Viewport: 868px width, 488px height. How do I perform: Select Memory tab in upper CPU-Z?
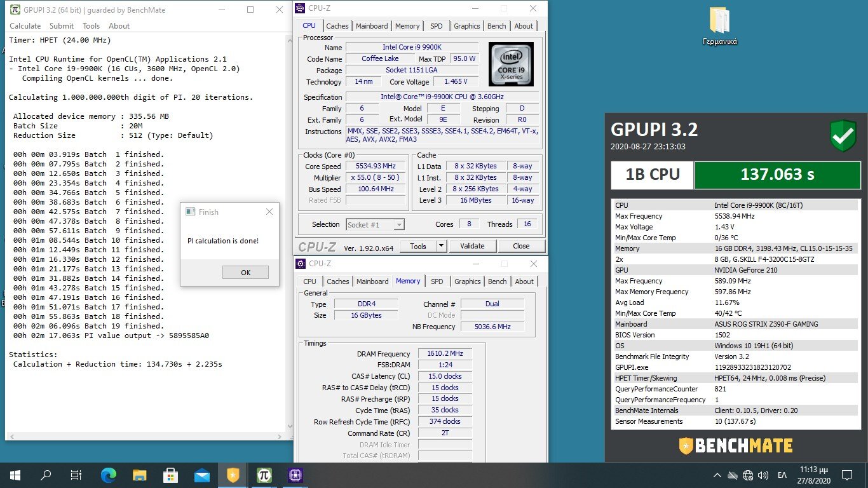pos(407,26)
